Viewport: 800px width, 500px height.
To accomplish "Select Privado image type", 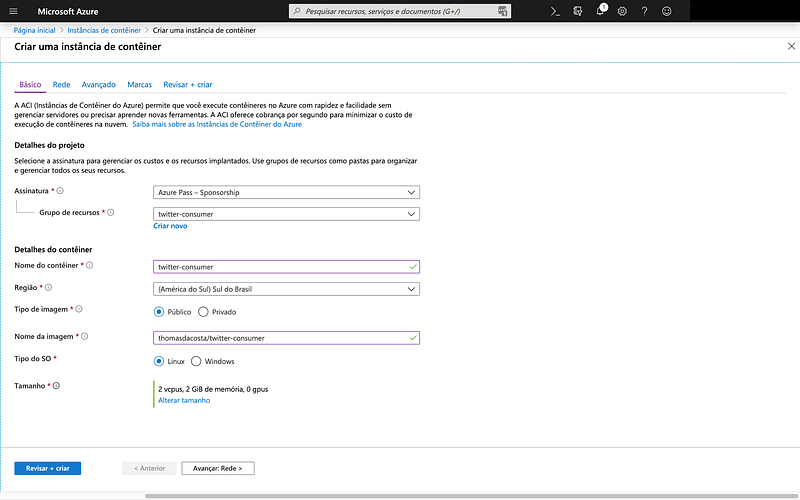I will 203,312.
